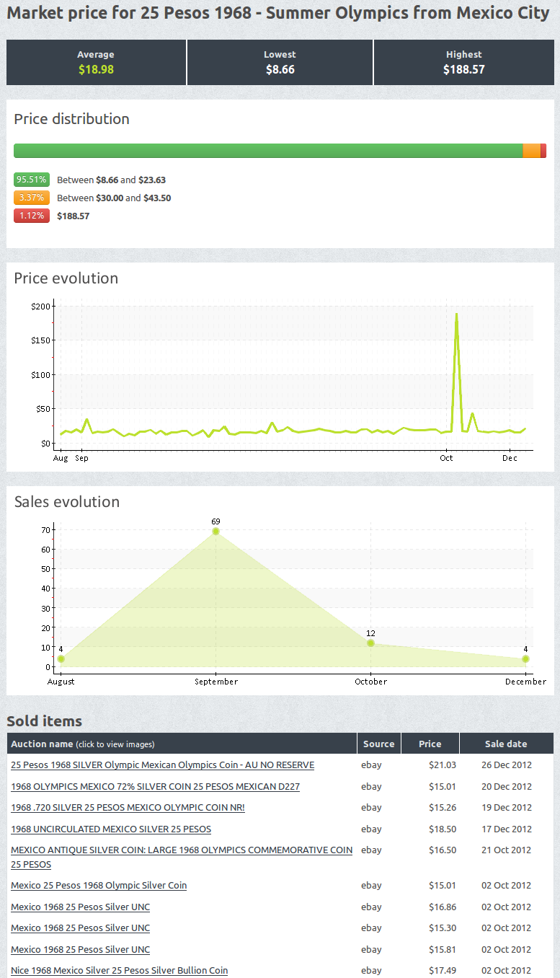Open the 'Mexico 25 Pesos 1968 Olympic Silver Coin' link
Viewport: 560px width, 978px height.
point(99,885)
